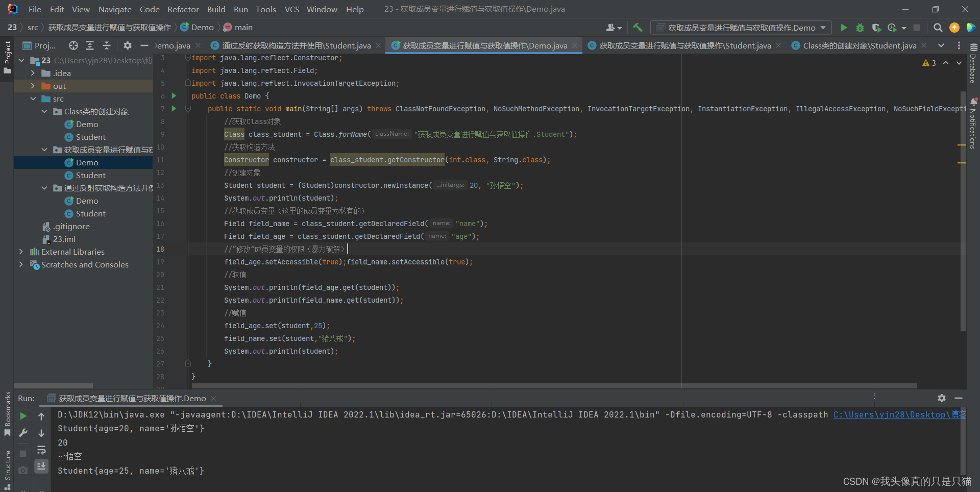This screenshot has width=980, height=492.
Task: Build the project with the hammer icon
Action: point(638,28)
